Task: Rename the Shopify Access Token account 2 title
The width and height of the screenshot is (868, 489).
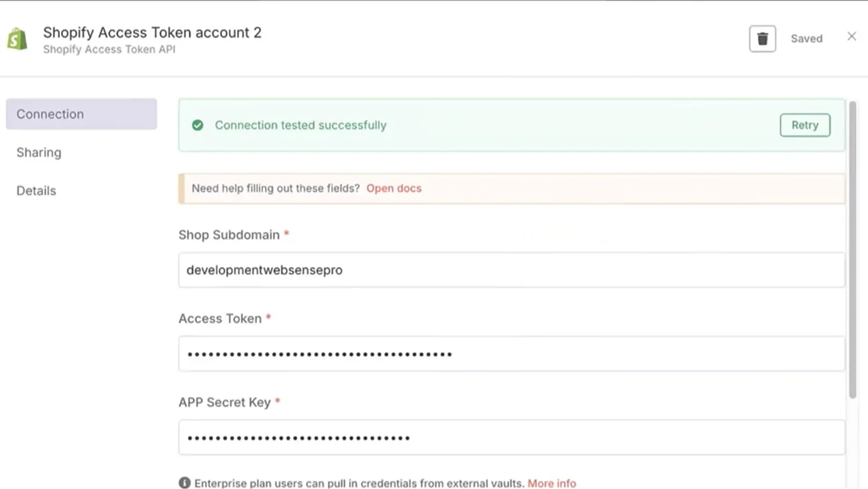Action: tap(152, 32)
